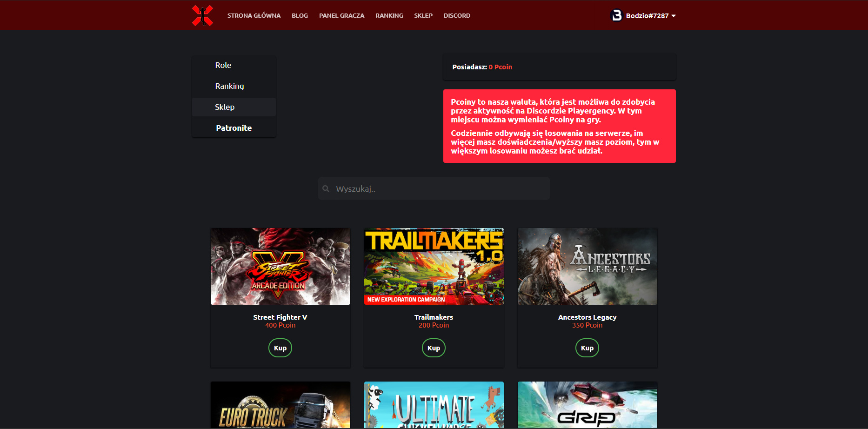The height and width of the screenshot is (429, 868).
Task: Click the GRIP game thumbnail
Action: (587, 405)
